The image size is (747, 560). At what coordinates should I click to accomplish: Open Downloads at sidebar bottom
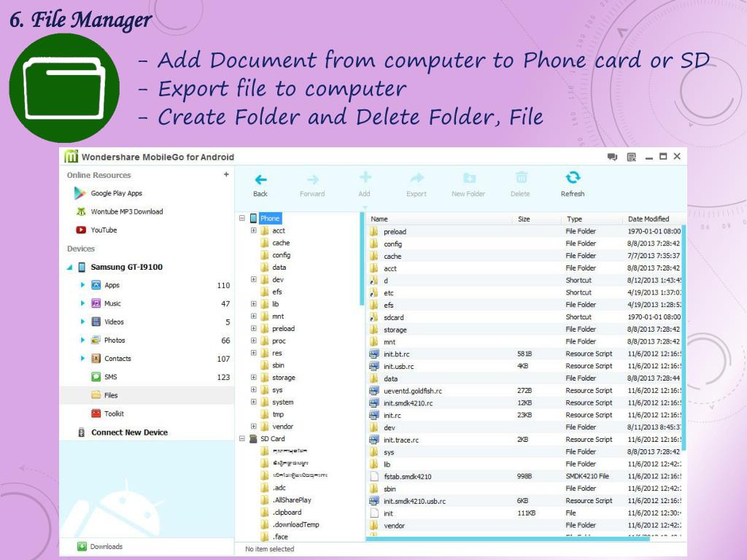100,546
